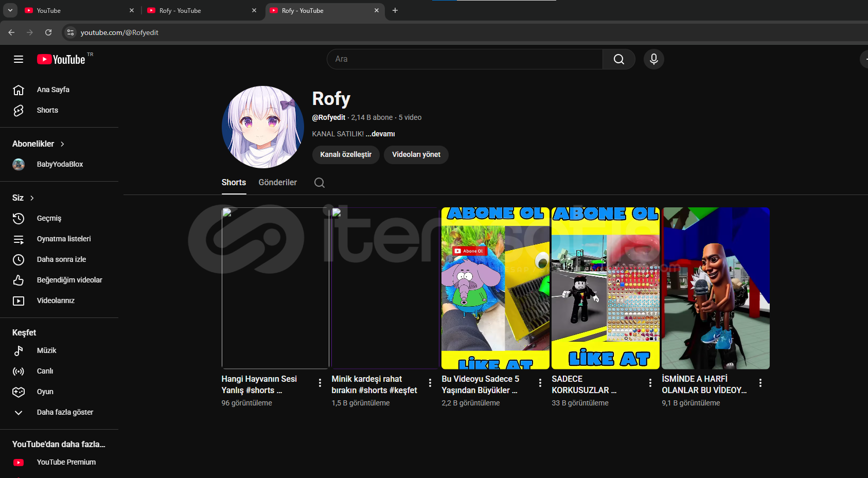Click the search magnifier button
This screenshot has width=868, height=478.
click(x=618, y=59)
